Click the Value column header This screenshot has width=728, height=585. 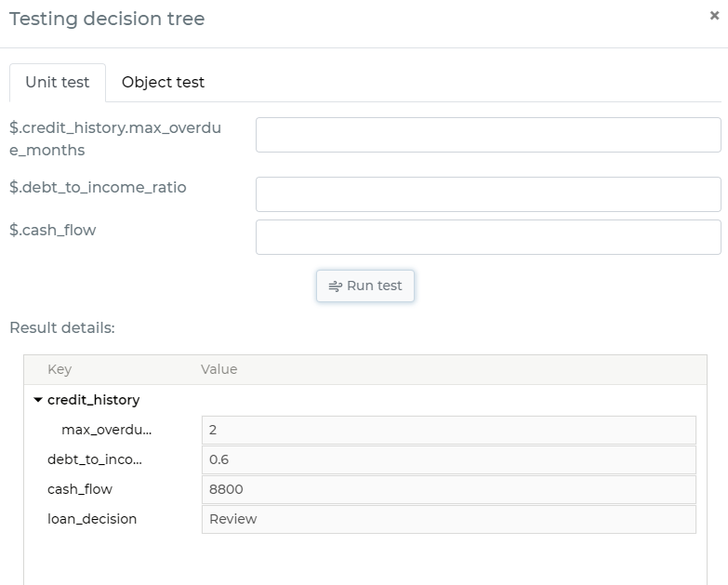click(x=218, y=369)
